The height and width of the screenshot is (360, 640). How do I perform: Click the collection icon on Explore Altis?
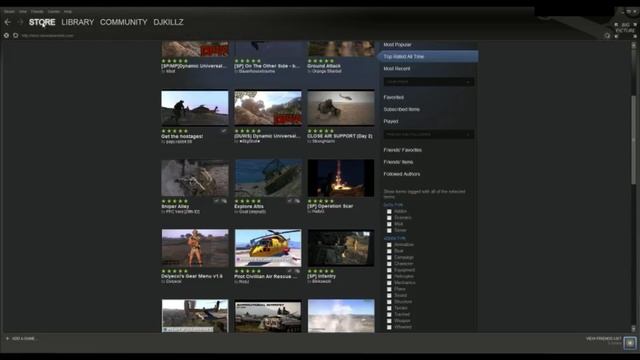pos(297,201)
